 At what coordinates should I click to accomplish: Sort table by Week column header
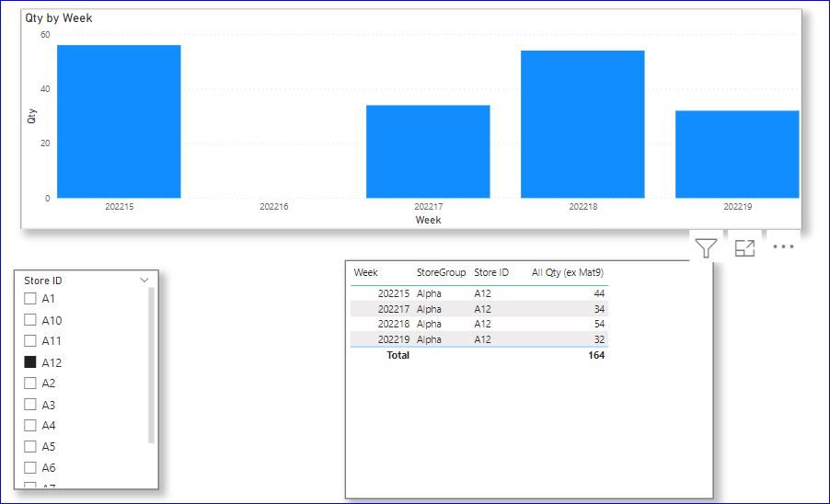coord(366,272)
